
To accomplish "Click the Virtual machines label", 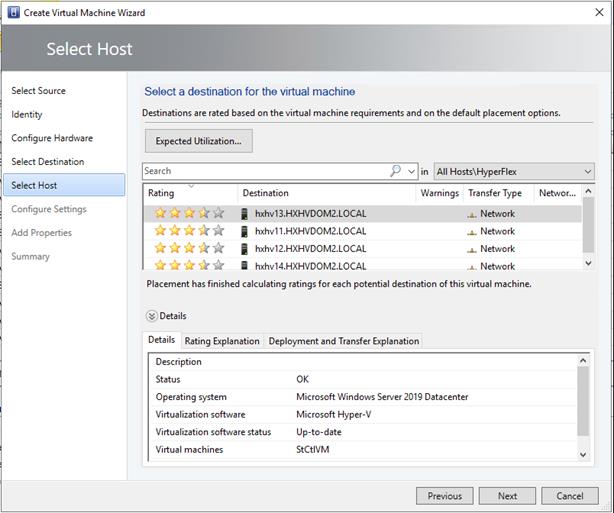I will tap(189, 450).
